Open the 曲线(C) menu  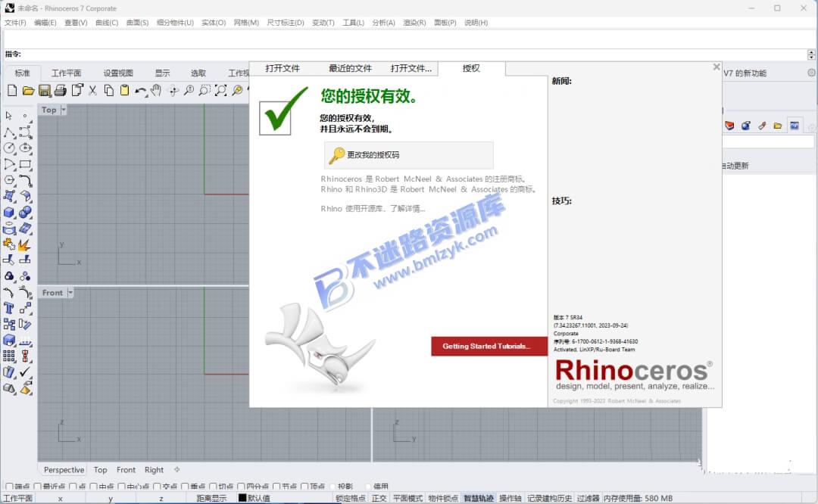click(107, 23)
